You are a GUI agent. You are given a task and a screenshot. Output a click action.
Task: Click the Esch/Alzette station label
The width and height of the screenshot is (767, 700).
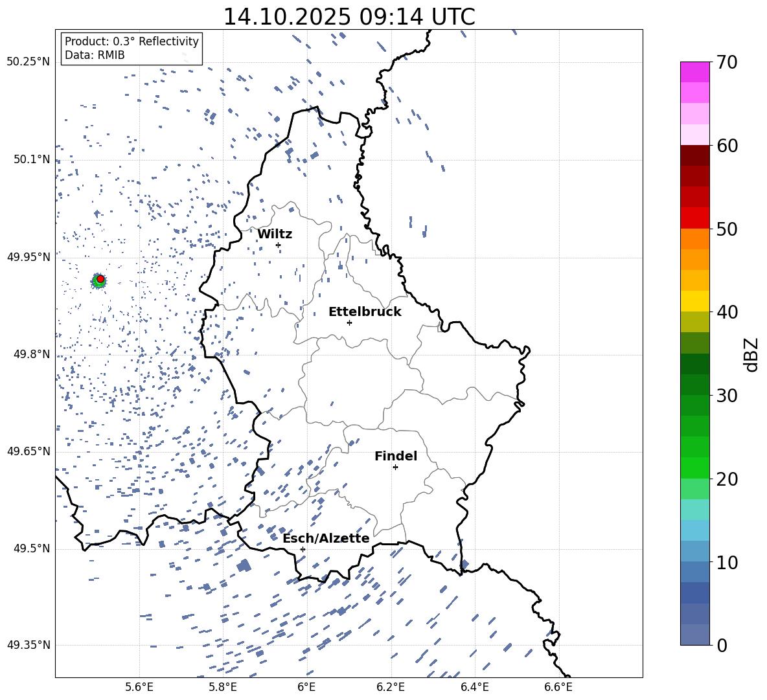(326, 538)
